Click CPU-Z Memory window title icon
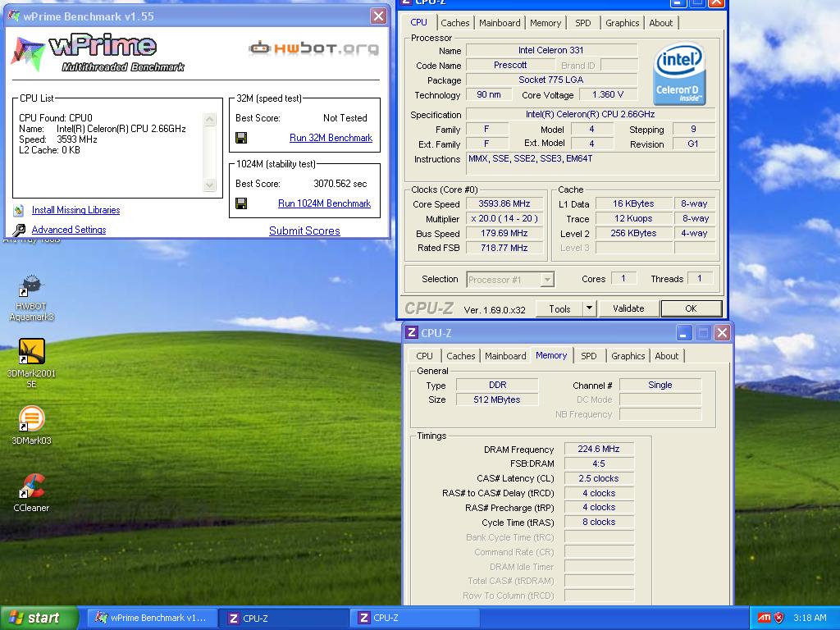The image size is (840, 630). pos(411,333)
